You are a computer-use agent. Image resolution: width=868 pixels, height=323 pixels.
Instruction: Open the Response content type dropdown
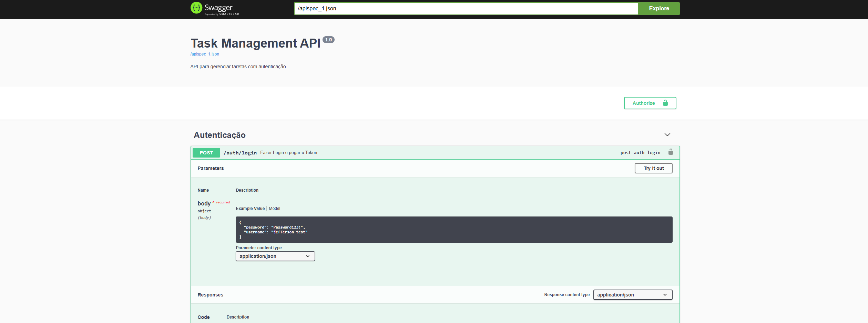coord(632,295)
